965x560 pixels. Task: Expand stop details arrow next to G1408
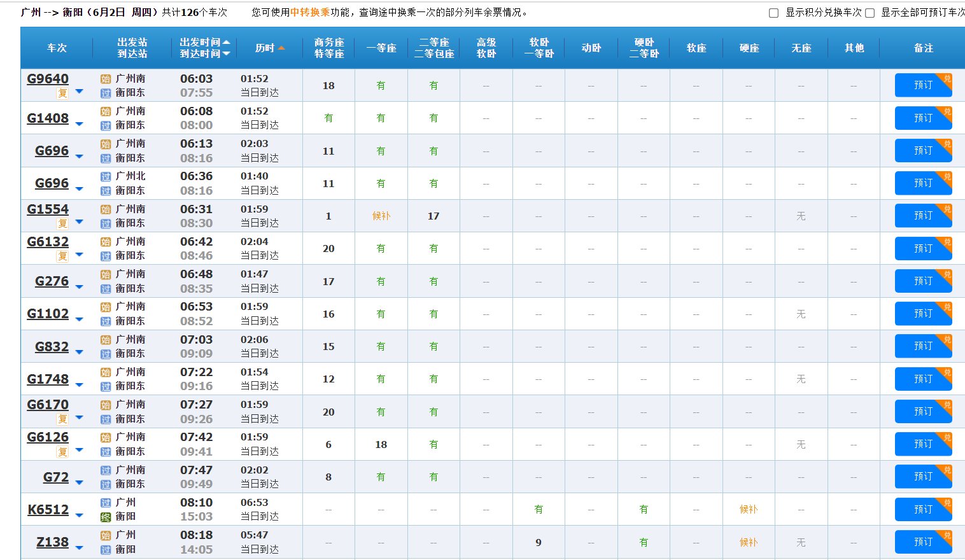79,123
